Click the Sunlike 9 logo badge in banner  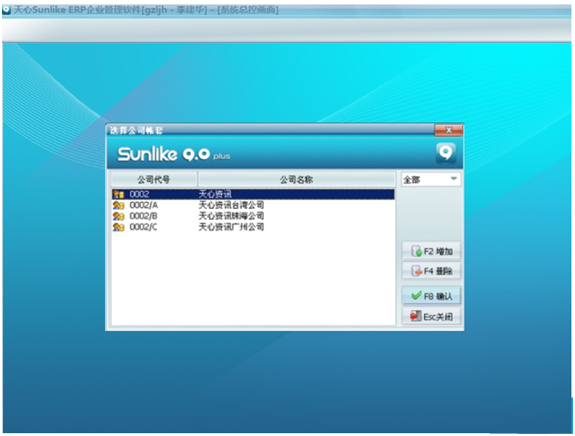pyautogui.click(x=446, y=153)
